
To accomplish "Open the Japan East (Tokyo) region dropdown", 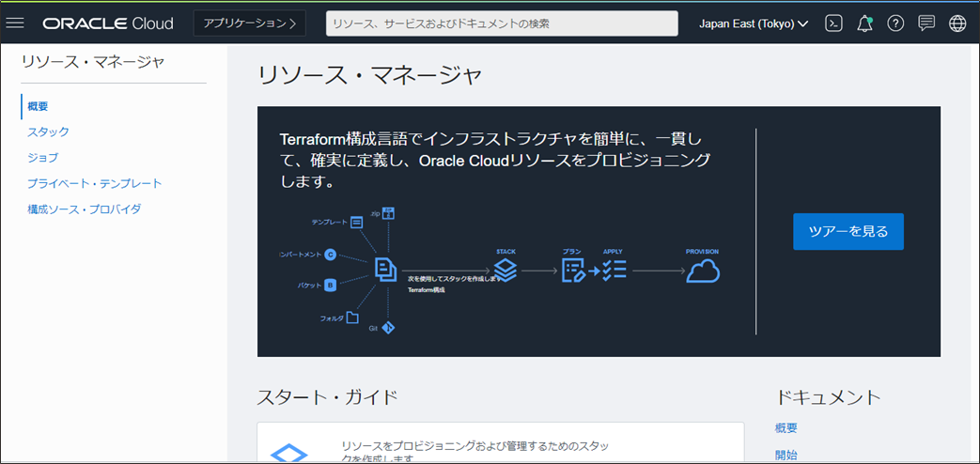I will [754, 23].
